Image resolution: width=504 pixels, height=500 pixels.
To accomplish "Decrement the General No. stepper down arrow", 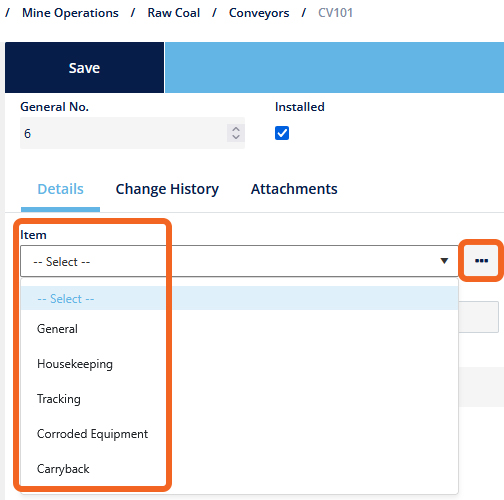I will coord(236,137).
